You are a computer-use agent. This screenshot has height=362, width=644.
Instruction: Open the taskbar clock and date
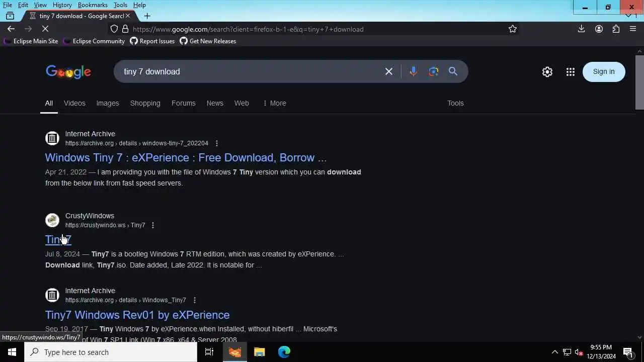(601, 352)
